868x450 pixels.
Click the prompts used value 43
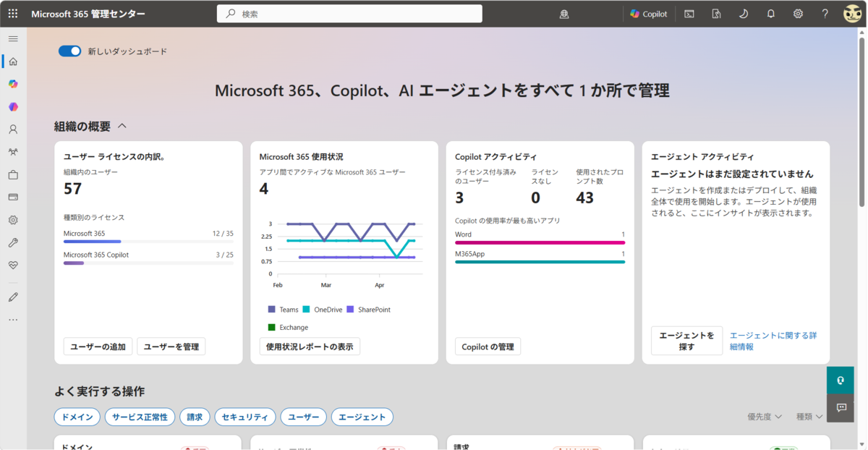tap(584, 198)
